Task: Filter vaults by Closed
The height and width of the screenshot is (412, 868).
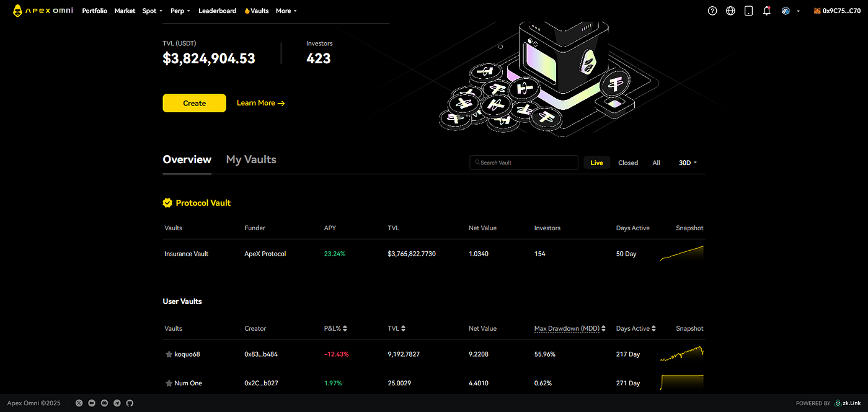Action: pos(628,163)
